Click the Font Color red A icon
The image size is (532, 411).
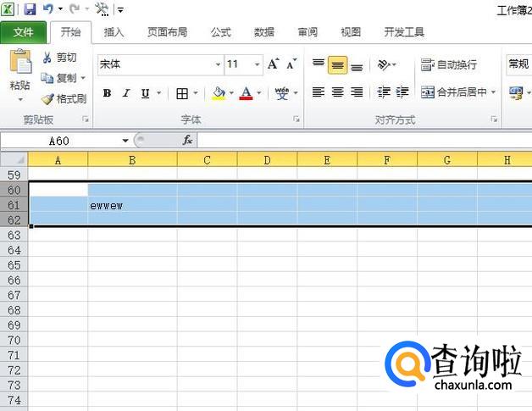246,93
